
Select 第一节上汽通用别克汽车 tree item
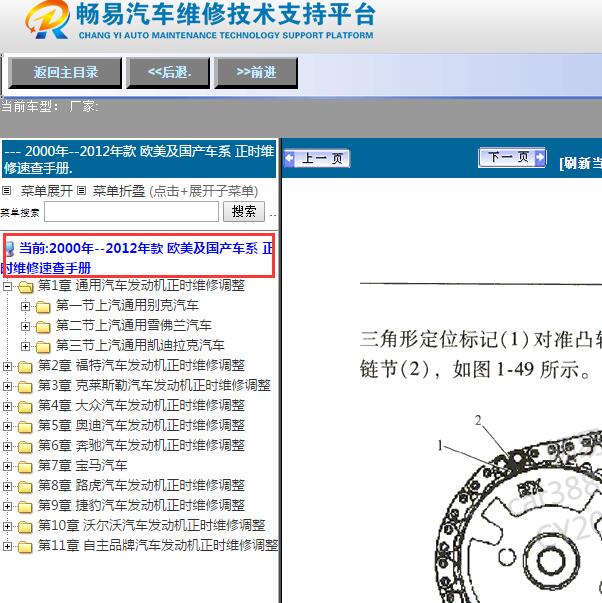pyautogui.click(x=127, y=305)
